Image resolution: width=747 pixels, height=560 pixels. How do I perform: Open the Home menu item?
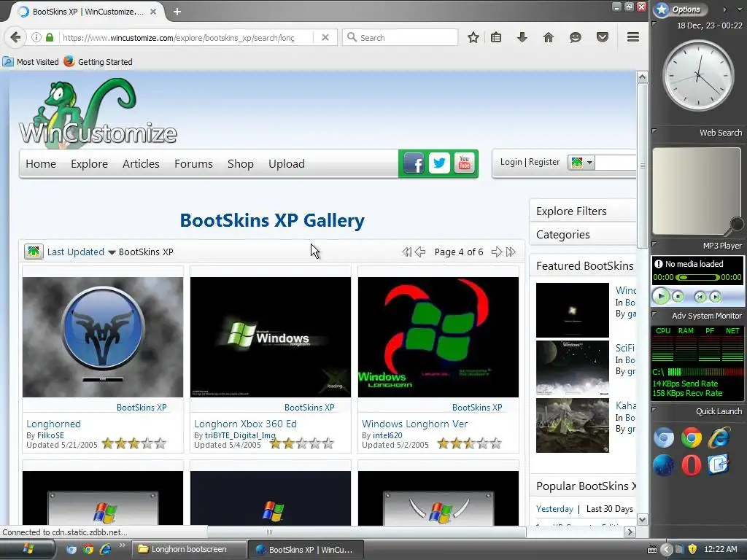(41, 164)
